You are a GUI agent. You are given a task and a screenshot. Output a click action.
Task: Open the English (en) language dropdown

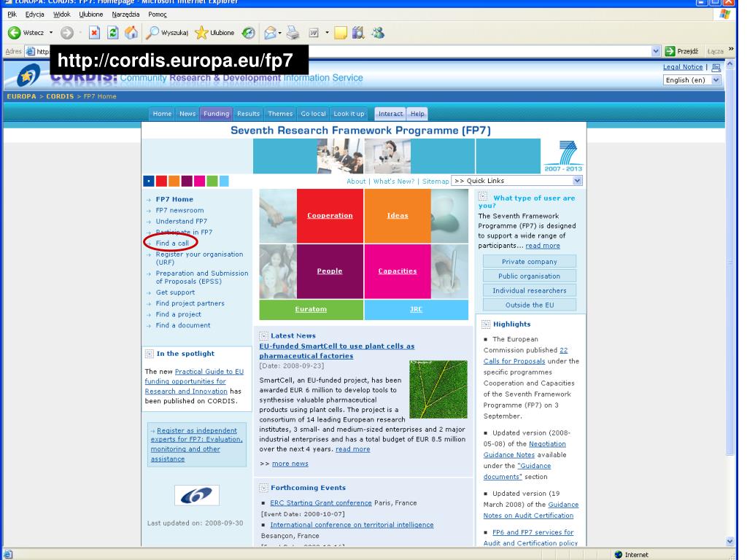click(x=692, y=80)
